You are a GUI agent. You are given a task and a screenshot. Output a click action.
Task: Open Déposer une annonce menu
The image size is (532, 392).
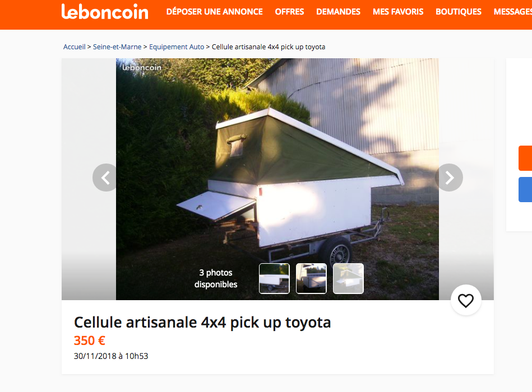point(215,12)
